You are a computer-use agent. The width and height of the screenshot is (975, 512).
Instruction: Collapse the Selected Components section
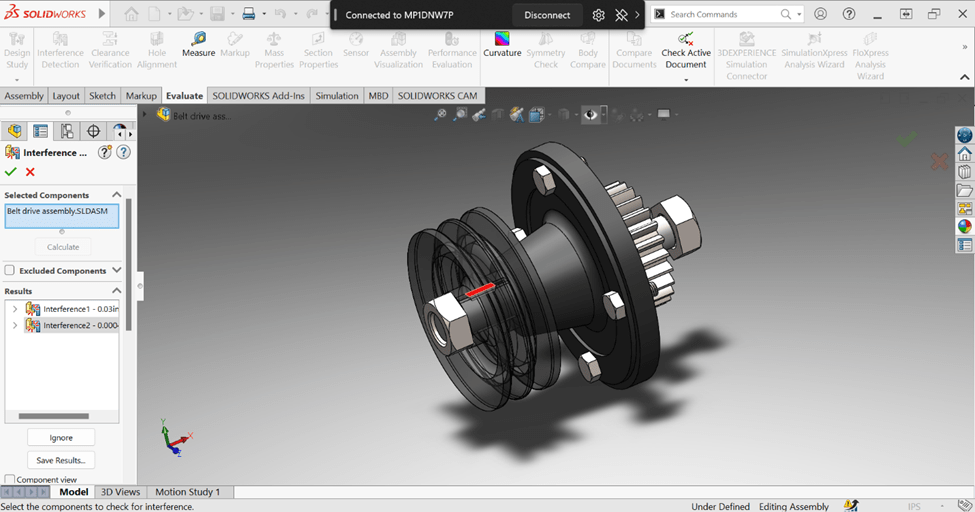click(x=116, y=195)
